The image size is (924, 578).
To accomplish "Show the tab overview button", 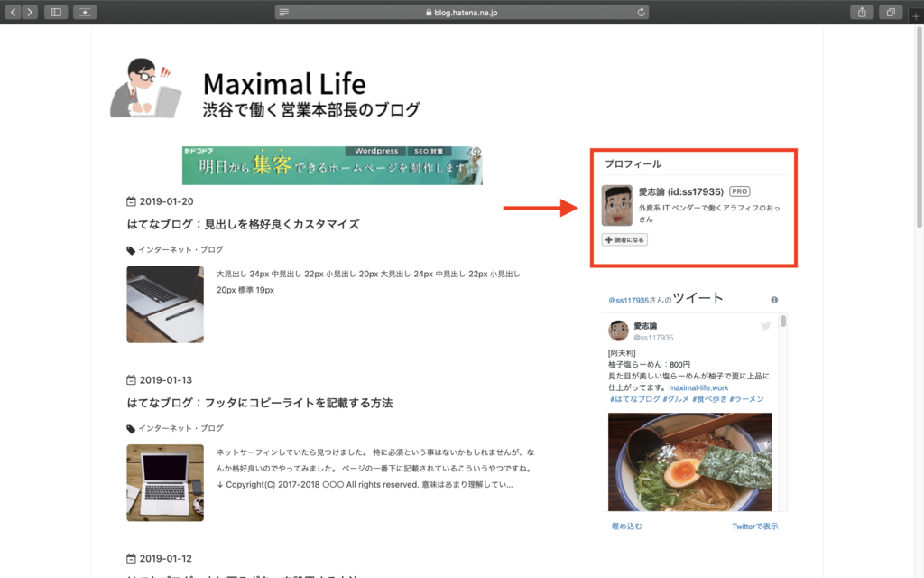I will coord(891,12).
